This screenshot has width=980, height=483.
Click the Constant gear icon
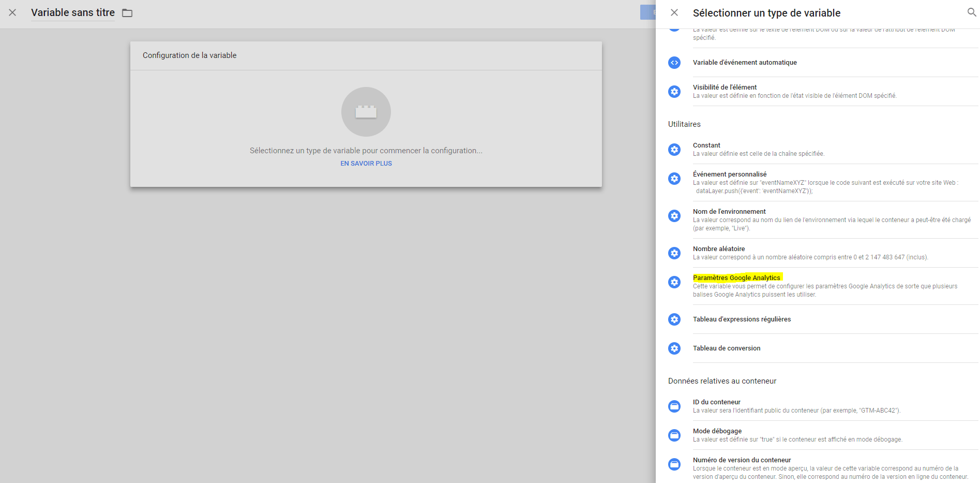click(x=674, y=149)
